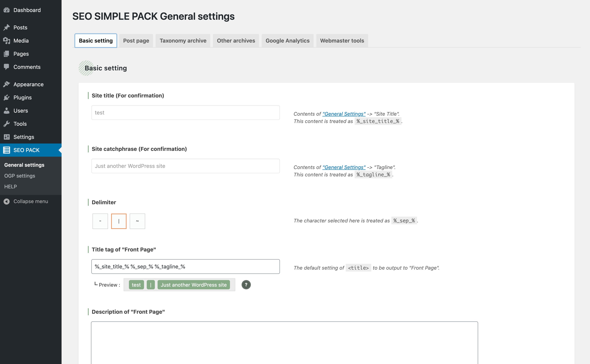The width and height of the screenshot is (590, 364).
Task: Click the Description of "Front Page" heading
Action: (x=128, y=312)
